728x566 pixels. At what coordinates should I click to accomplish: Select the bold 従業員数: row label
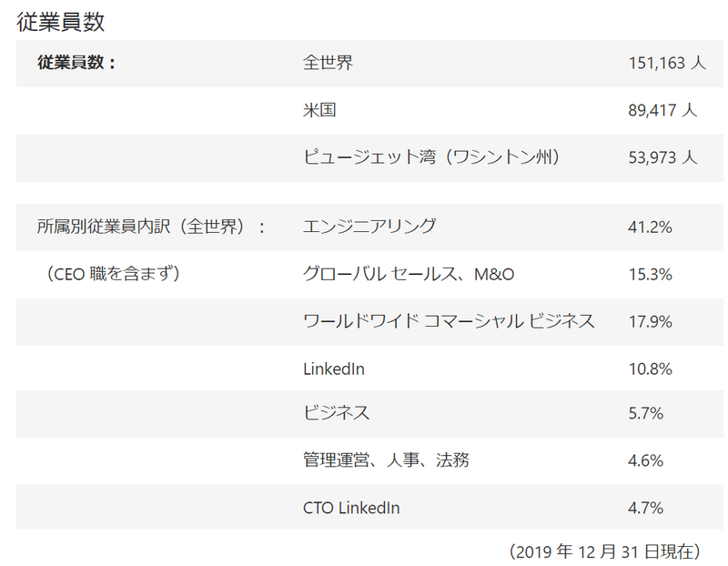pyautogui.click(x=76, y=62)
